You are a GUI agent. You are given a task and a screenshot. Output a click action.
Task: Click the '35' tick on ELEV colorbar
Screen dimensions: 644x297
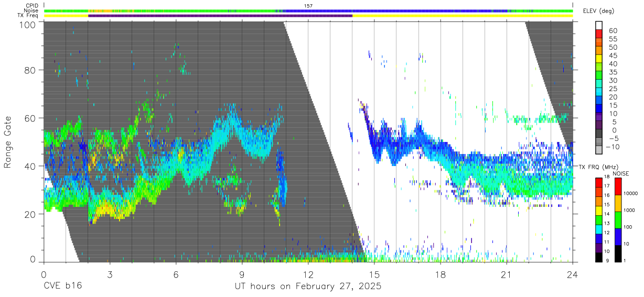pyautogui.click(x=613, y=72)
